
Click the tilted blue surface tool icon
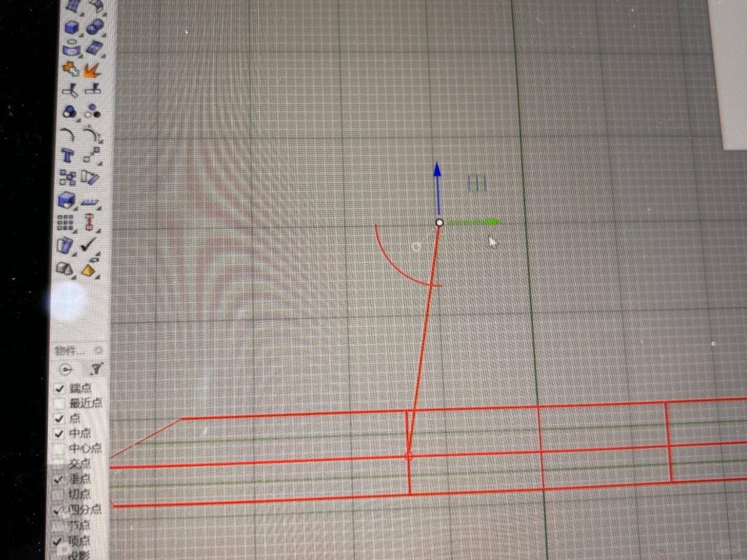point(94,48)
